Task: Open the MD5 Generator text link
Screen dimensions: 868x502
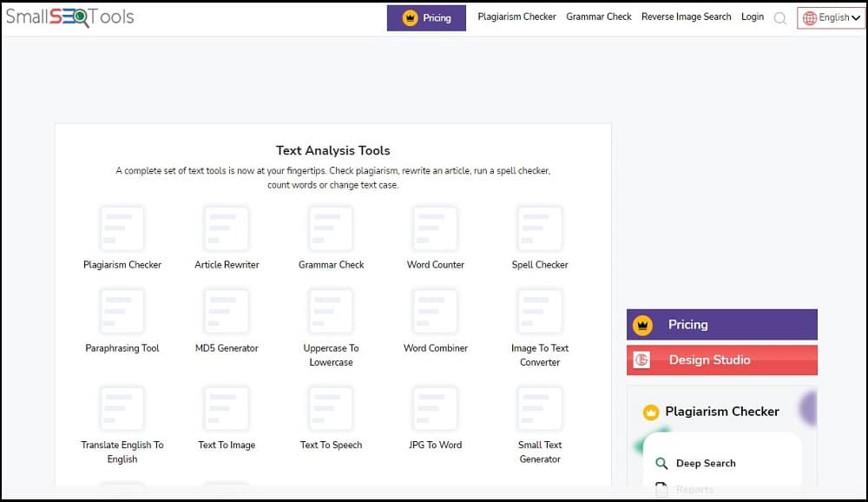Action: pyautogui.click(x=227, y=348)
